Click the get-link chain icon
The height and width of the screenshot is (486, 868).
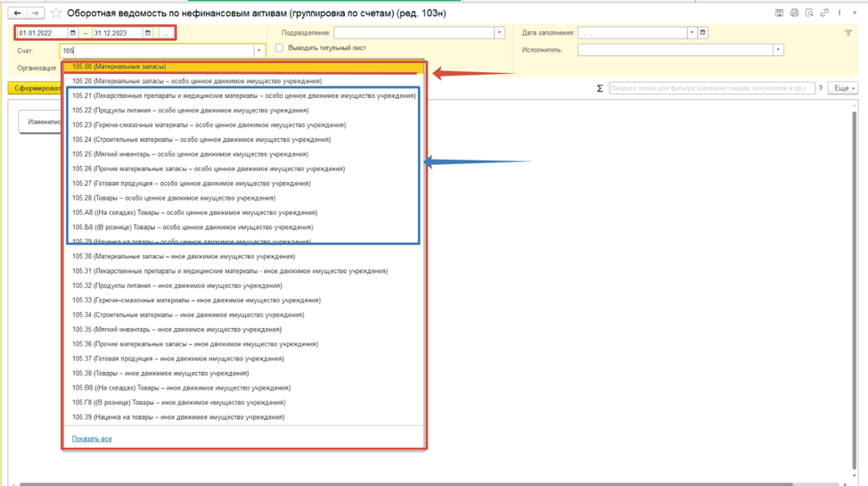click(x=824, y=12)
